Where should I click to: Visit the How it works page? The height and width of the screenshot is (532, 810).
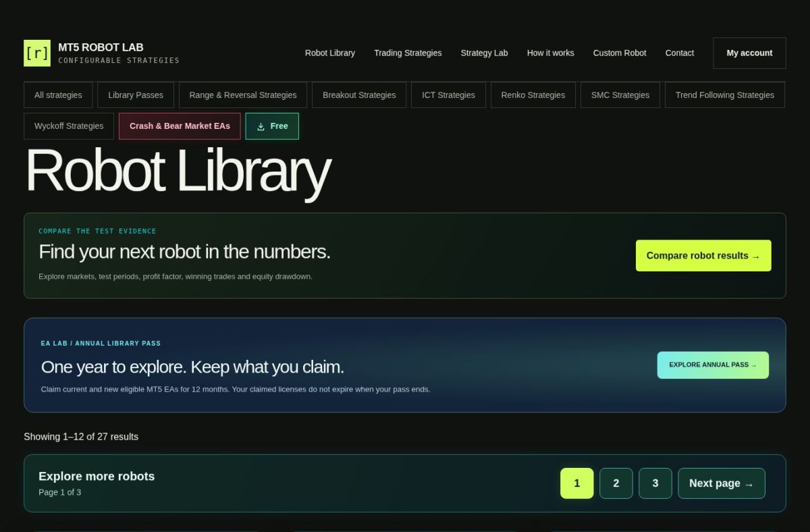click(x=551, y=53)
